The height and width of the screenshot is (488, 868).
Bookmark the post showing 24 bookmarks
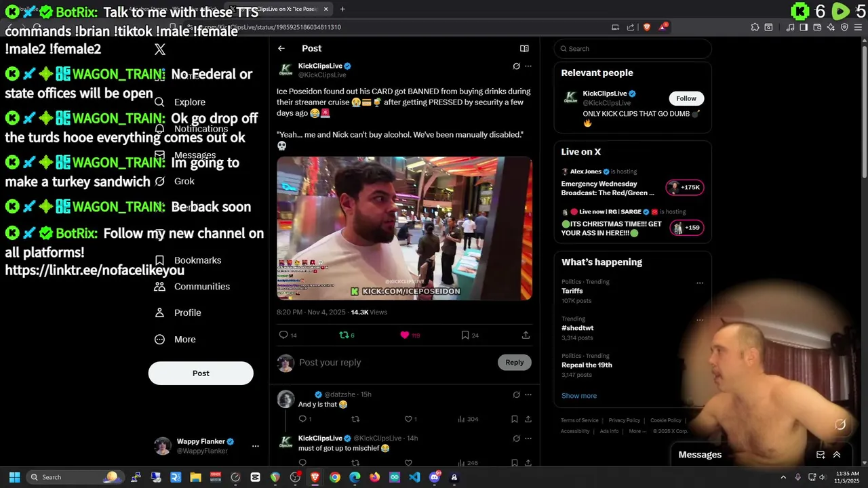[470, 335]
